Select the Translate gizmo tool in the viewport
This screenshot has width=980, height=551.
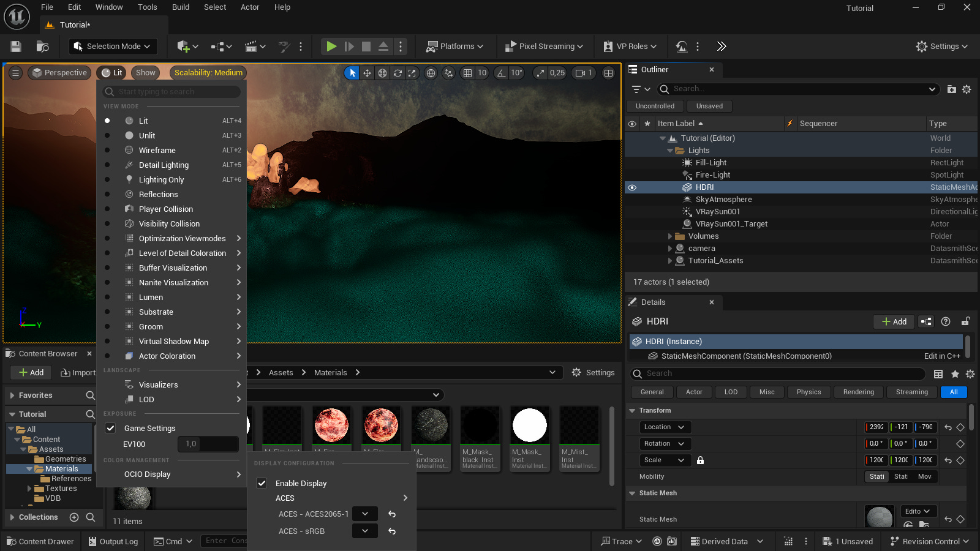pos(367,73)
